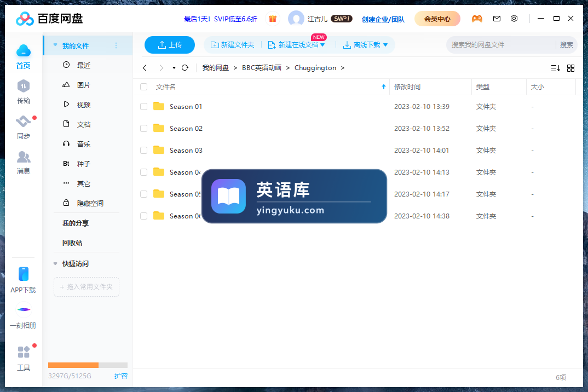The image size is (588, 392).
Task: Open the Sync (同步) sidebar icon
Action: coord(23,121)
